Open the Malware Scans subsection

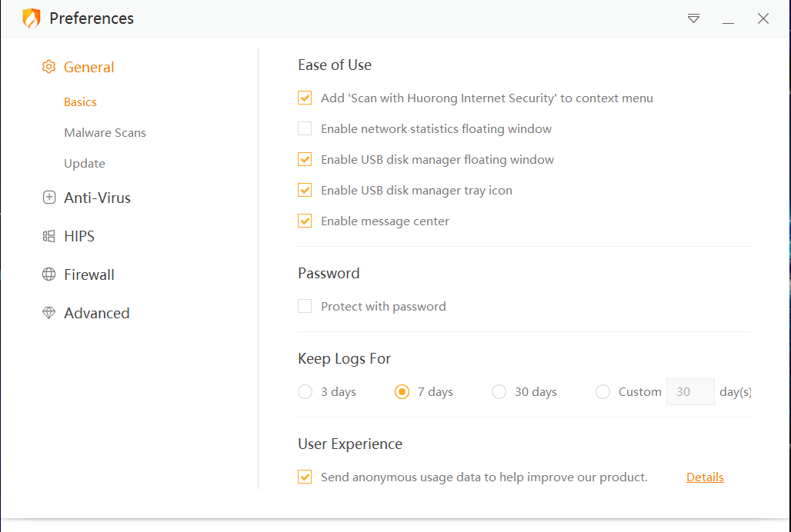105,132
